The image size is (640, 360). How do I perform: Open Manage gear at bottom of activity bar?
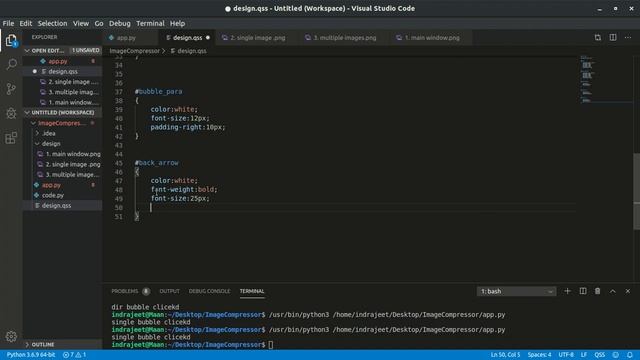click(x=11, y=336)
